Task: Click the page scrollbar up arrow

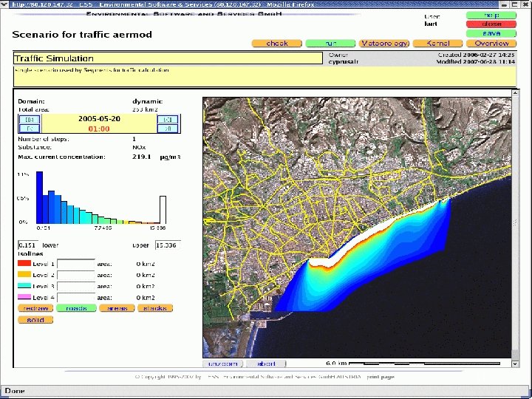Action: point(516,92)
